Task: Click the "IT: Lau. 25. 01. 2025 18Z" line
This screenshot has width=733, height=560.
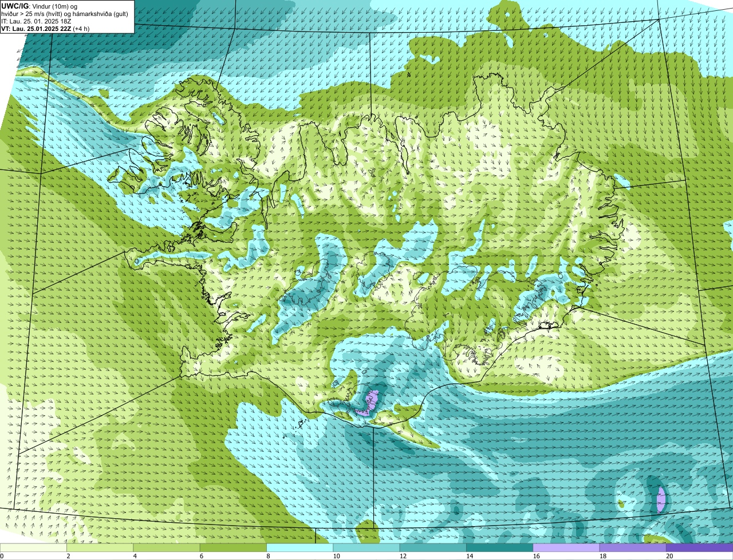Action: [37, 21]
